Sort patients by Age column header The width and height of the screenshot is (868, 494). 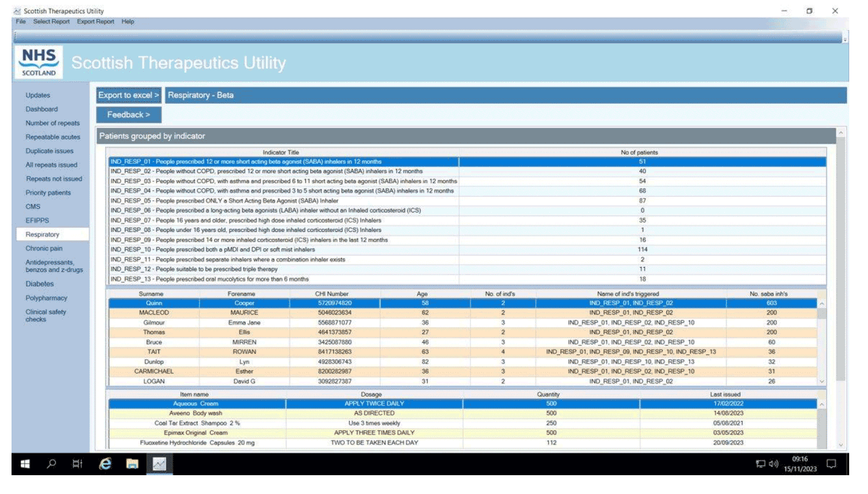coord(422,294)
